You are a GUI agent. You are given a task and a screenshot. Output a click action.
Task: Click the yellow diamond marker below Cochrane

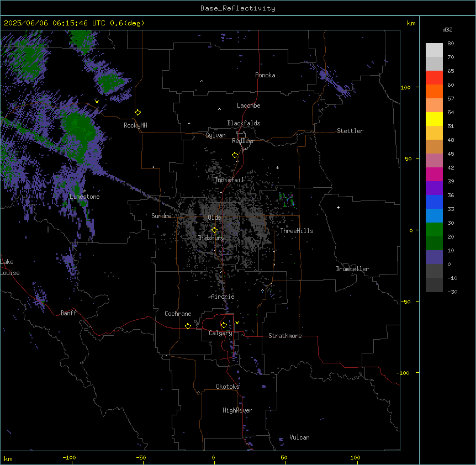pyautogui.click(x=188, y=326)
